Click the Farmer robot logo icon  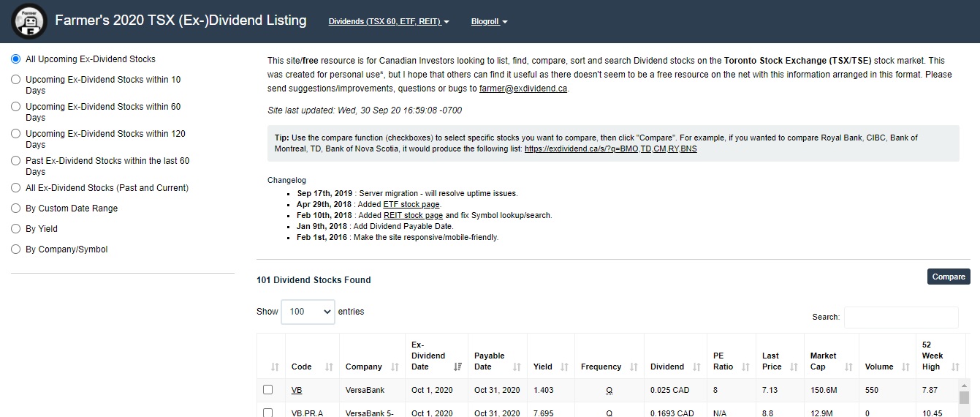click(x=29, y=22)
